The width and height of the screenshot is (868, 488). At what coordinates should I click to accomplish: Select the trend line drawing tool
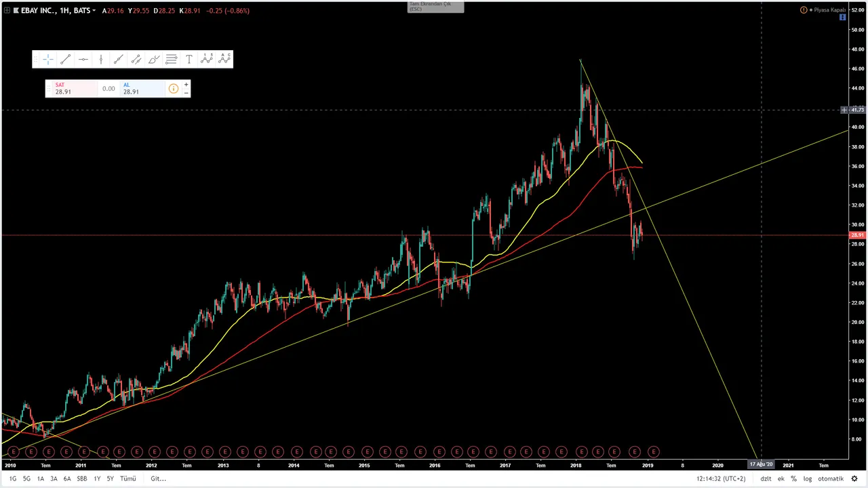[66, 60]
